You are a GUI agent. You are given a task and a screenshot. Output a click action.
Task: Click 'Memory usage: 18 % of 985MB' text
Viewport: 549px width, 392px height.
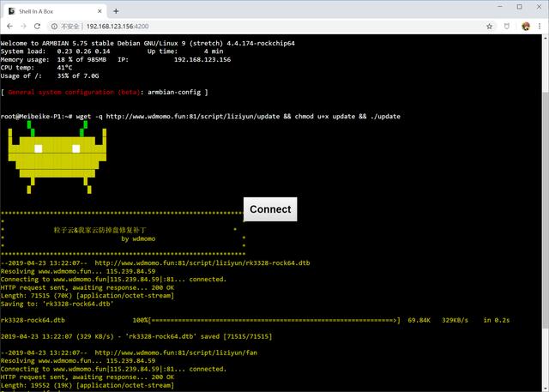pyautogui.click(x=53, y=59)
